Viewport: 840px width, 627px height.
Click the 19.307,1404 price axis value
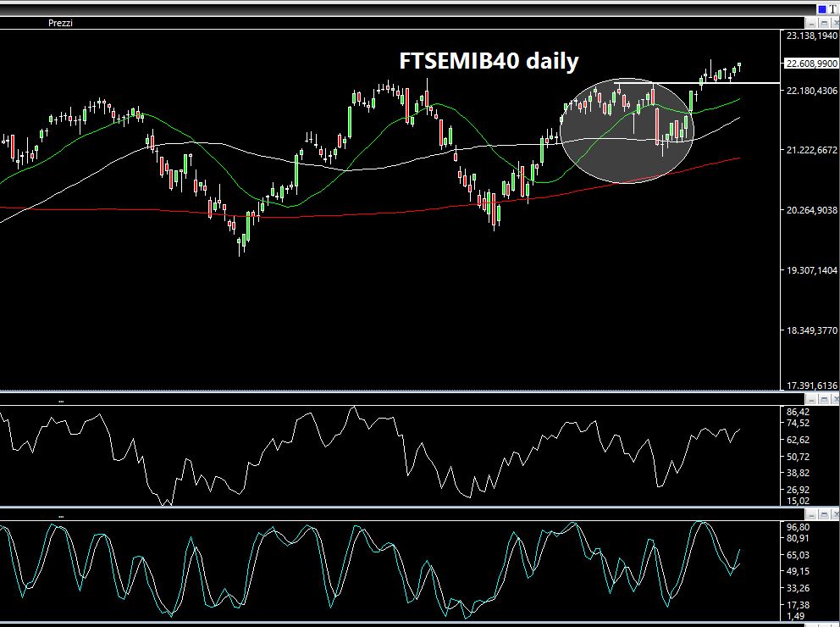click(811, 270)
